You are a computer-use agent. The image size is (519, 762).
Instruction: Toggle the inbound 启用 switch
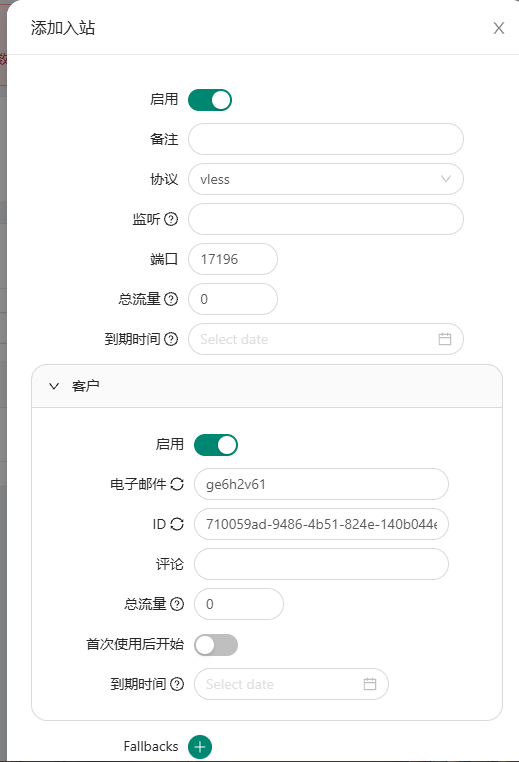click(210, 100)
